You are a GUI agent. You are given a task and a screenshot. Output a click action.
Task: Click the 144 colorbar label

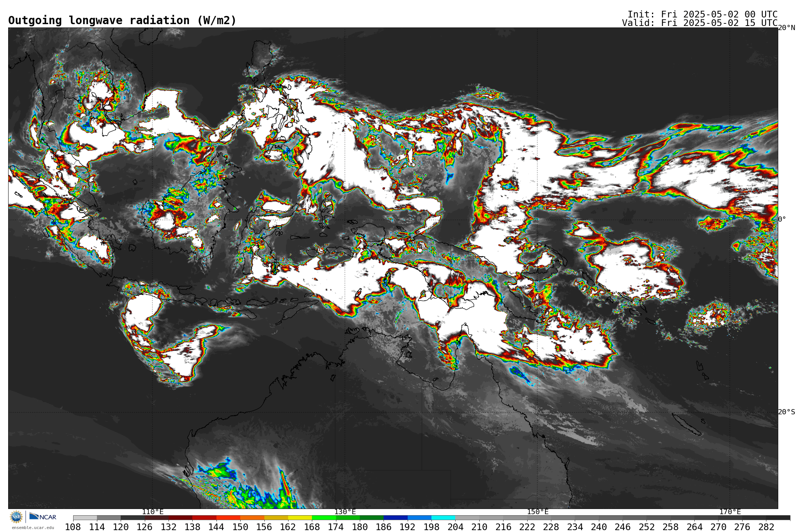pyautogui.click(x=216, y=527)
